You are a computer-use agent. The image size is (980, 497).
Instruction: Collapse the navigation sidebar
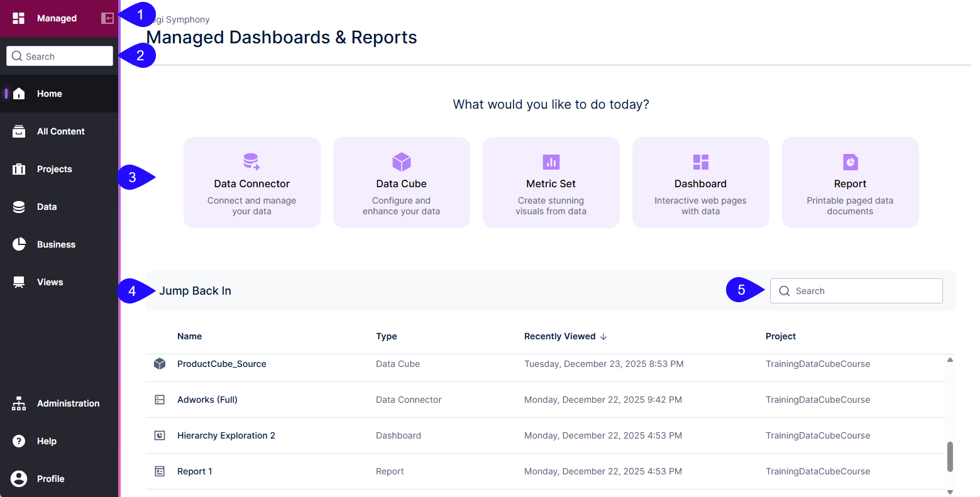pyautogui.click(x=107, y=18)
